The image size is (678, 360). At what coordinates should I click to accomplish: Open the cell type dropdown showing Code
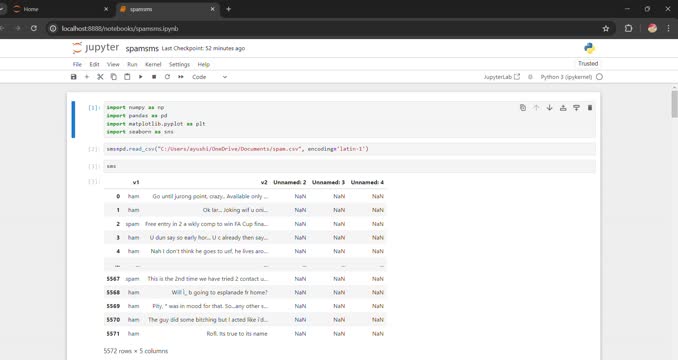coord(209,77)
